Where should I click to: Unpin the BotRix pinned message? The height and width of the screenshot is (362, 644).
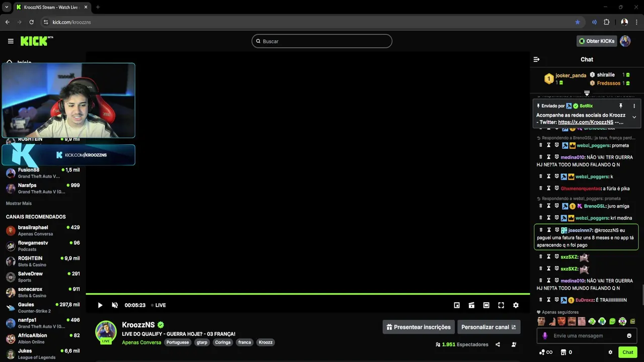coord(620,106)
